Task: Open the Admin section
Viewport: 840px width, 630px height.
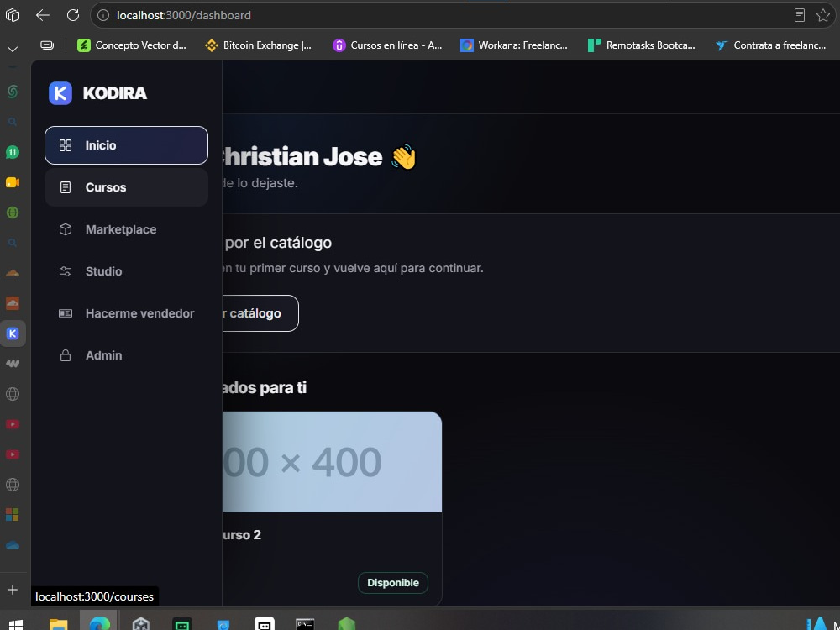Action: tap(127, 355)
